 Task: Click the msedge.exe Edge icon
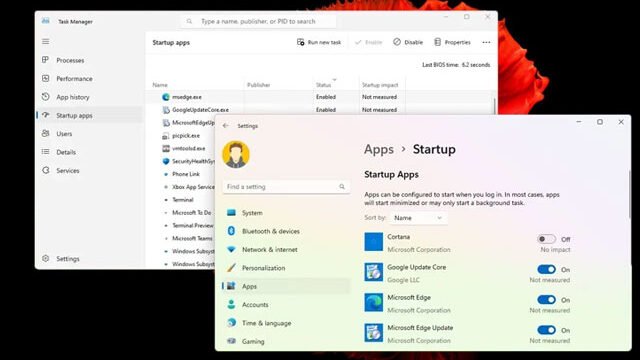[x=166, y=97]
